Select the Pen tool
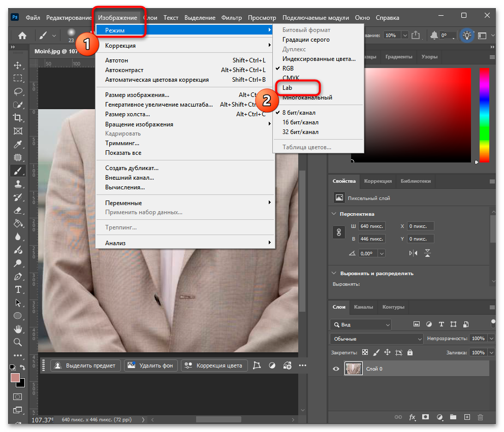504x432 pixels. 18,277
